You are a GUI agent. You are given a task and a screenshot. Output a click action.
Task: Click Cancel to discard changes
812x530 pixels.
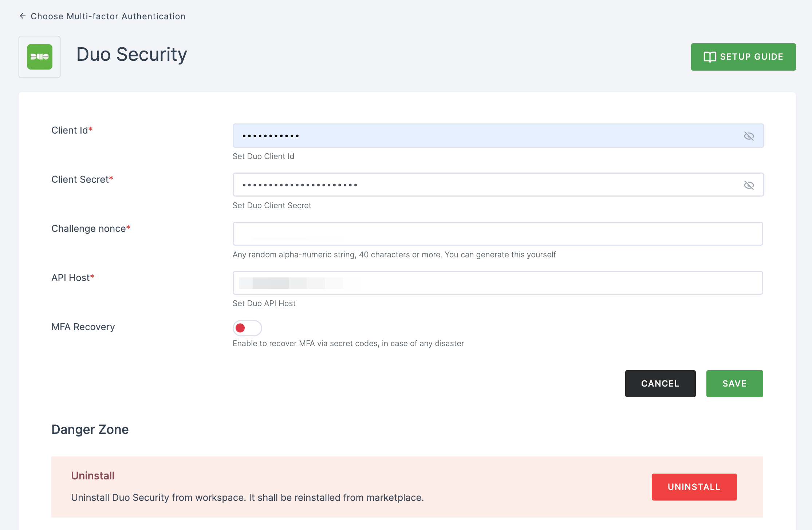pyautogui.click(x=661, y=383)
